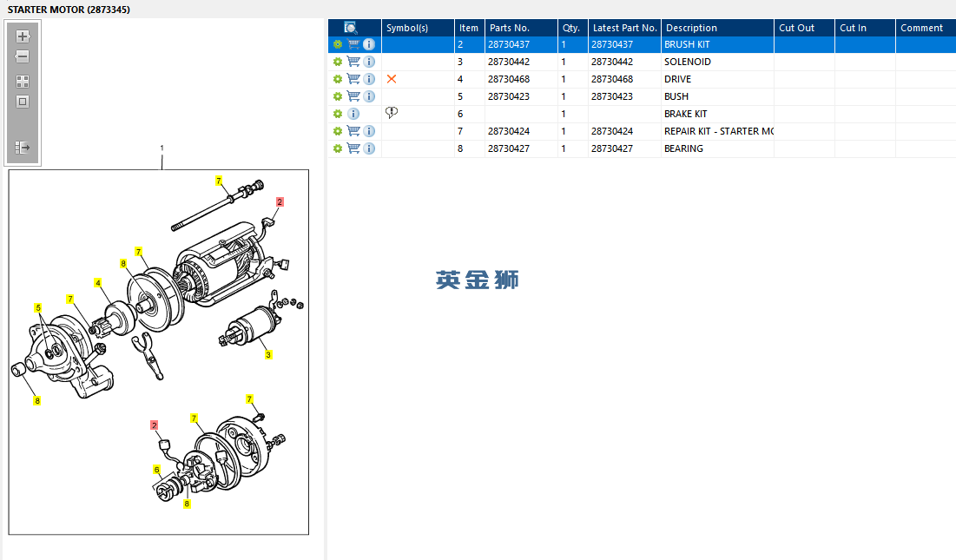956x560 pixels.
Task: Click callout 5 on bush in diagram
Action: (x=38, y=307)
